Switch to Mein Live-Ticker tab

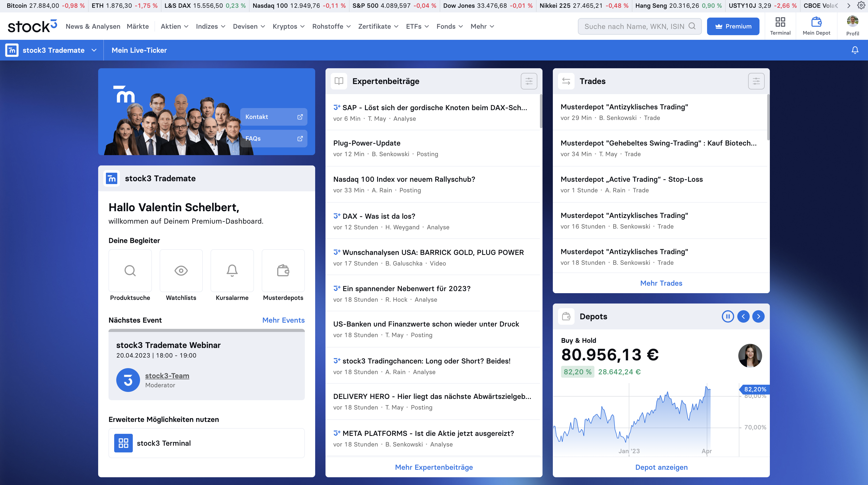[x=139, y=50]
